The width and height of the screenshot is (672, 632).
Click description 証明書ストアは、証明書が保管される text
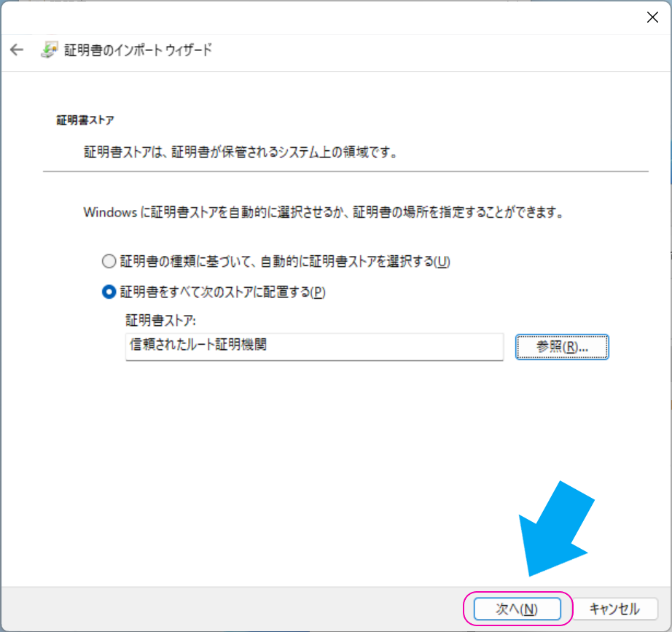tap(241, 152)
